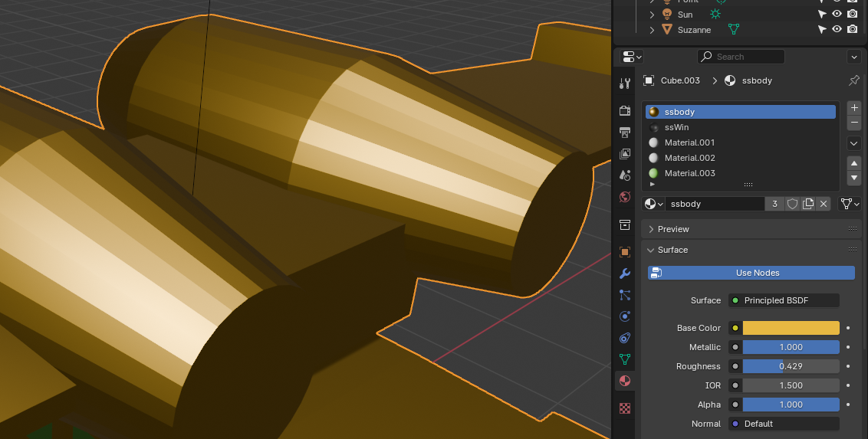The image size is (868, 439).
Task: Toggle Sun render camera icon
Action: (853, 15)
